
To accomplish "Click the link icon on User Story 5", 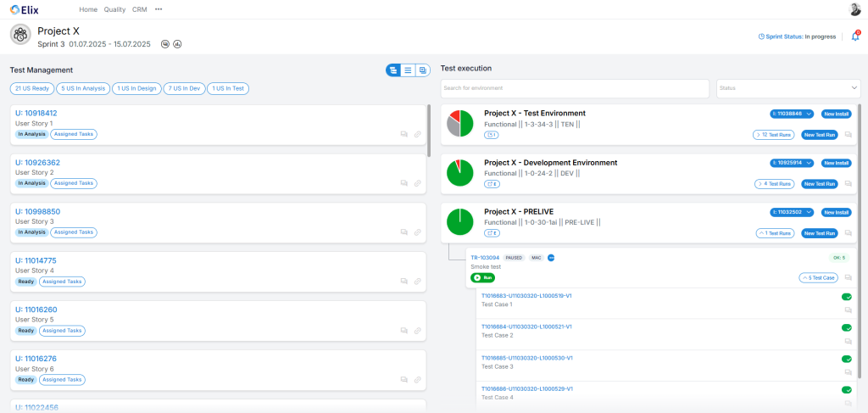I will point(418,331).
